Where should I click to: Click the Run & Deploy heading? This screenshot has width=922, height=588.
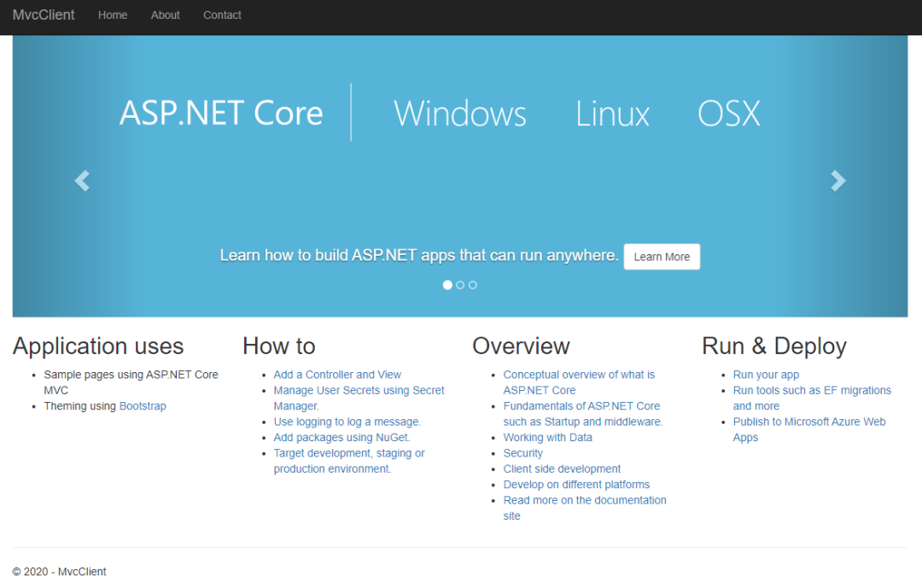(774, 346)
